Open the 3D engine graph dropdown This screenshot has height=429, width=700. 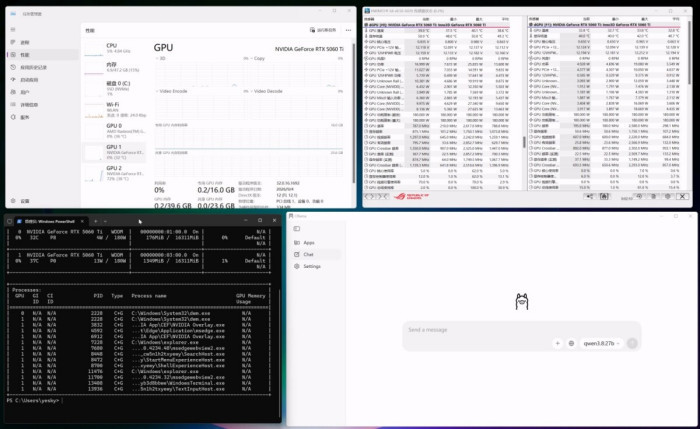(159, 58)
